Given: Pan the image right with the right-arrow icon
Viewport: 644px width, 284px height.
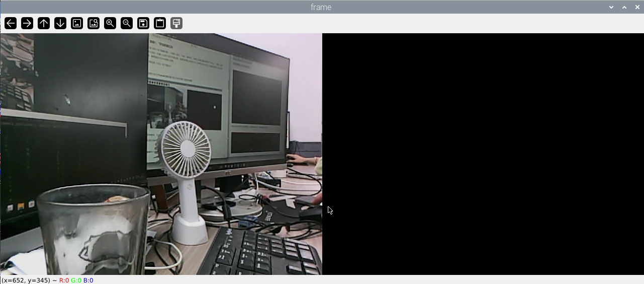Looking at the screenshot, I should [x=27, y=23].
